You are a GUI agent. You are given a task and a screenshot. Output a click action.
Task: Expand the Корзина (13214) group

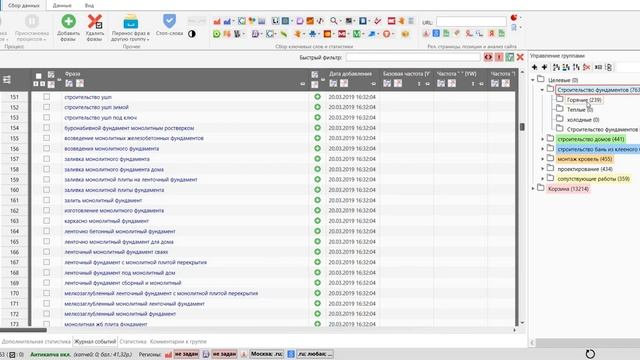pos(533,189)
